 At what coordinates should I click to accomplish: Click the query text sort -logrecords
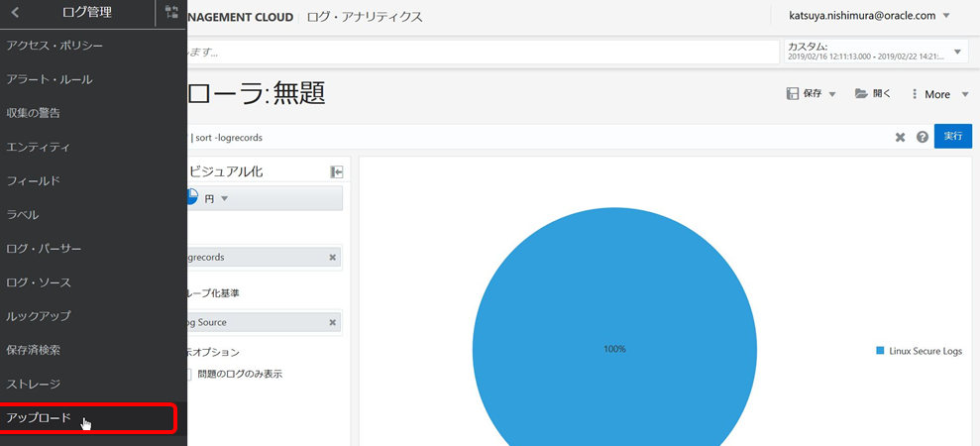point(229,137)
